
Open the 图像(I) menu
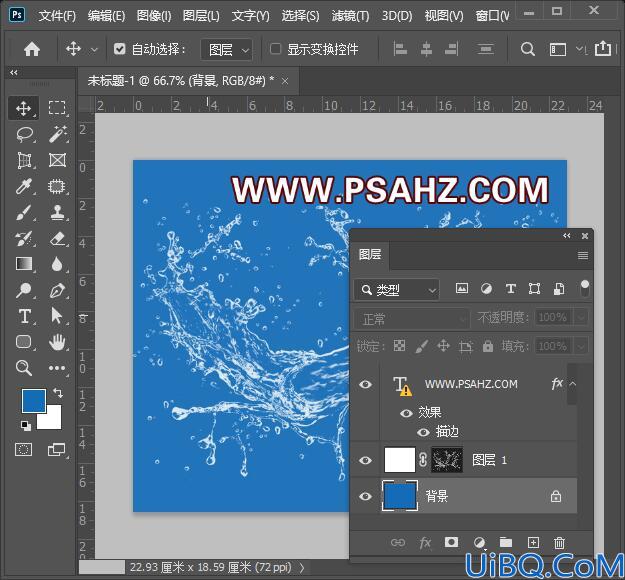(x=154, y=16)
